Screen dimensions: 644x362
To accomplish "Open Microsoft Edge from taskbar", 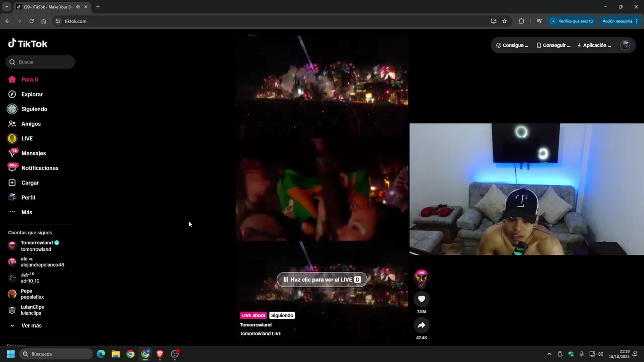I will pos(101,354).
